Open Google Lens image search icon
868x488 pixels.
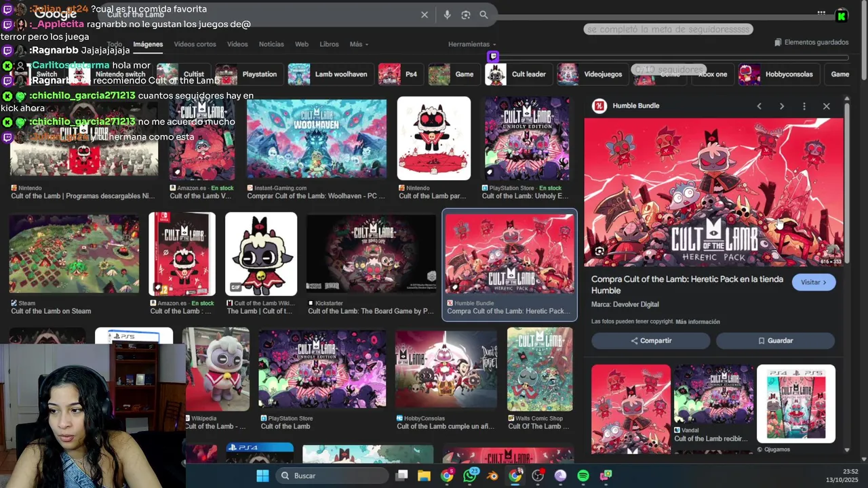[x=466, y=15]
